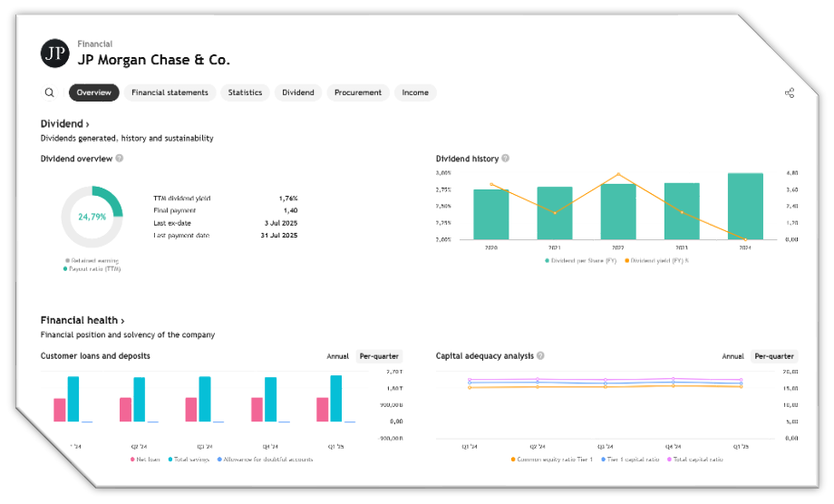
Task: Select Annual for Capital adequacy analysis
Action: pos(733,356)
